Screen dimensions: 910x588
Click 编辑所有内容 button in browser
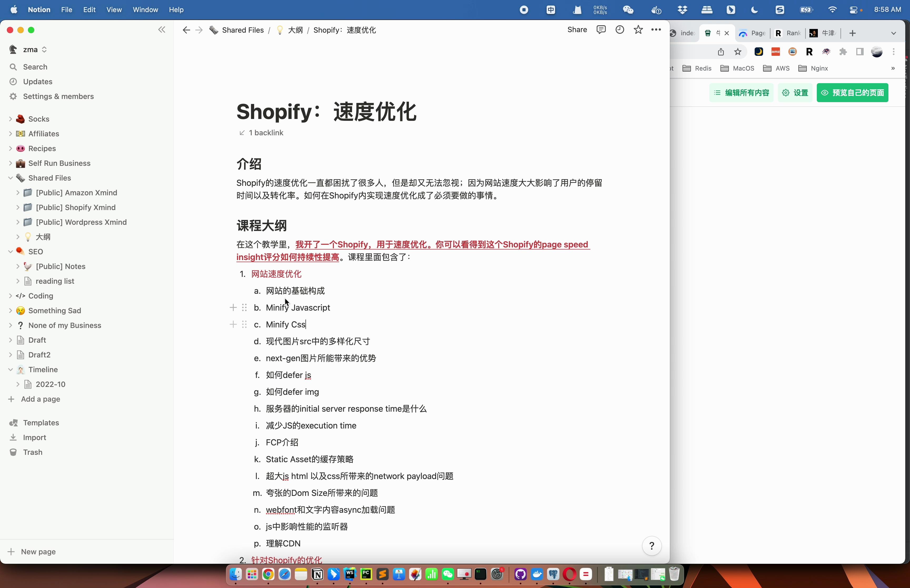coord(741,93)
